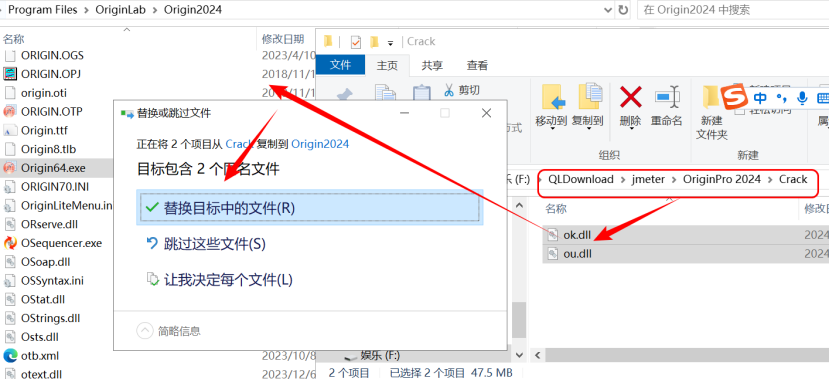
Task: Click the Origin2024 destination link in dialog
Action: coord(320,143)
